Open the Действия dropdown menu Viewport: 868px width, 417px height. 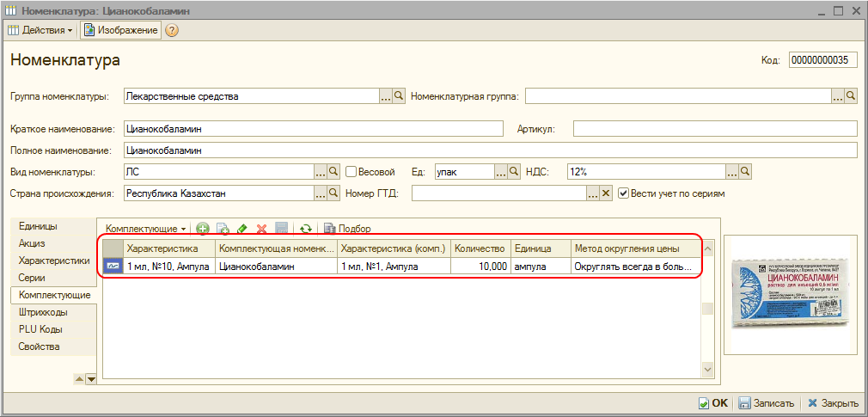click(41, 30)
